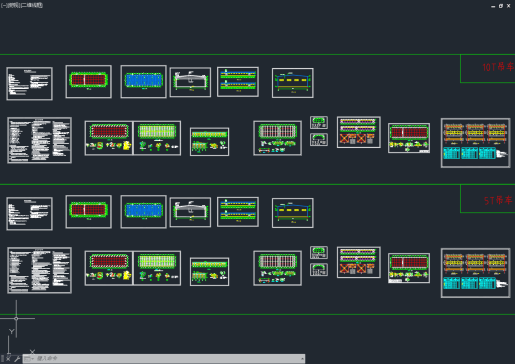The width and height of the screenshot is (515, 364).
Task: Restore the drawing window size
Action: tap(501, 6)
